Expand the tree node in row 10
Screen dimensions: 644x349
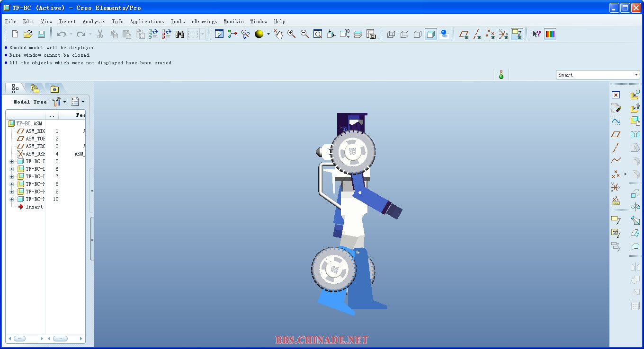pos(11,199)
